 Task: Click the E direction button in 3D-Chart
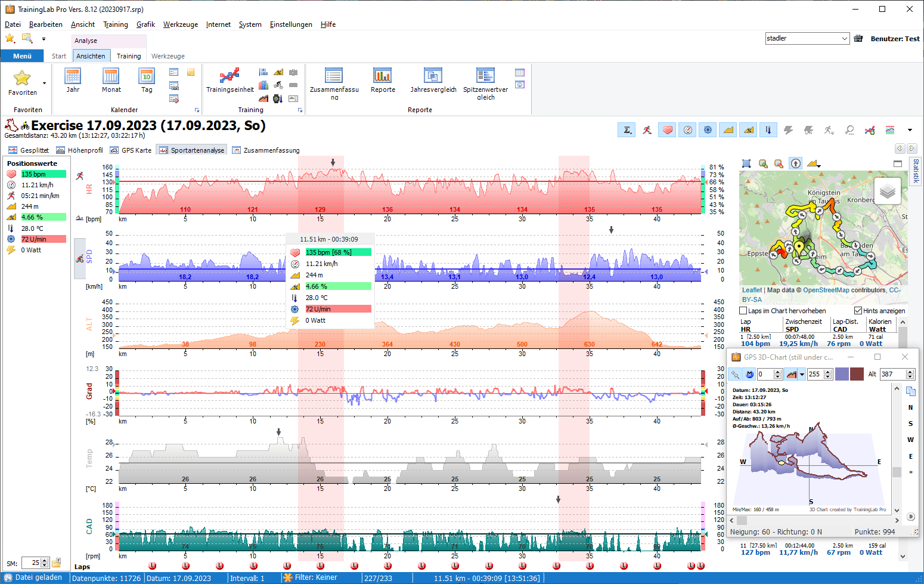pyautogui.click(x=910, y=456)
